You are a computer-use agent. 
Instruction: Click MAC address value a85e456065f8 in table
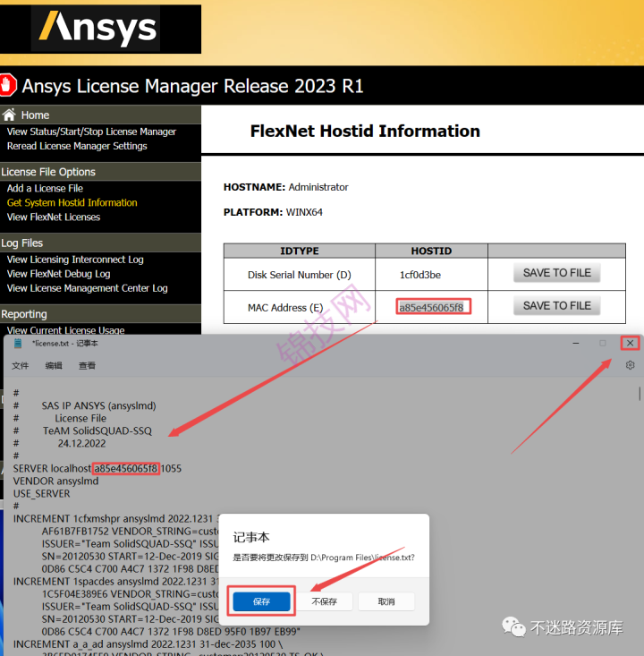(x=431, y=308)
